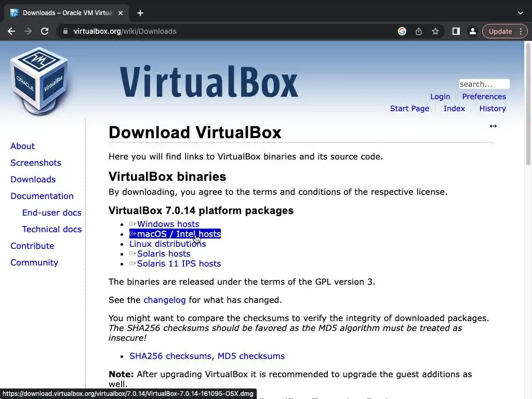
Task: Click the share page icon
Action: 419,31
